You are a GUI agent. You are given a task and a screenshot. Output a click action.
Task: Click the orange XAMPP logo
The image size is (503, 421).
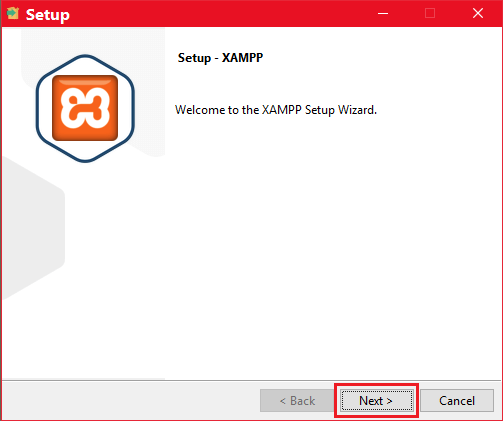pos(85,108)
